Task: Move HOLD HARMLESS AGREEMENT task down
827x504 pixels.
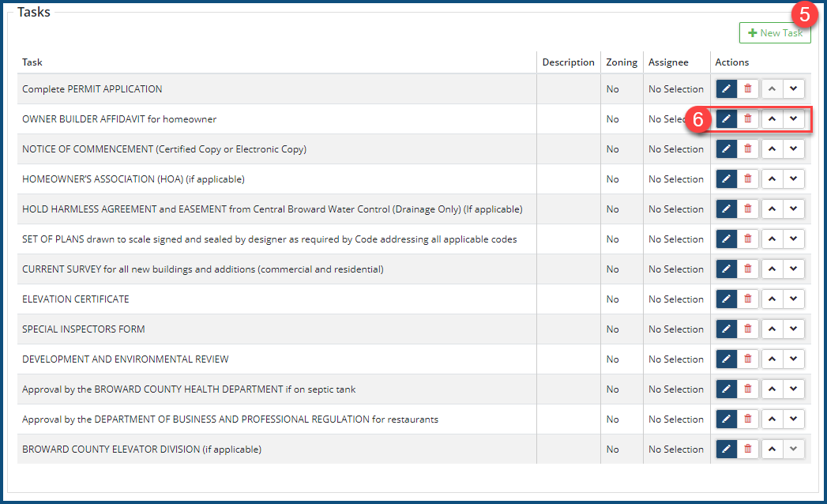Action: (x=793, y=209)
